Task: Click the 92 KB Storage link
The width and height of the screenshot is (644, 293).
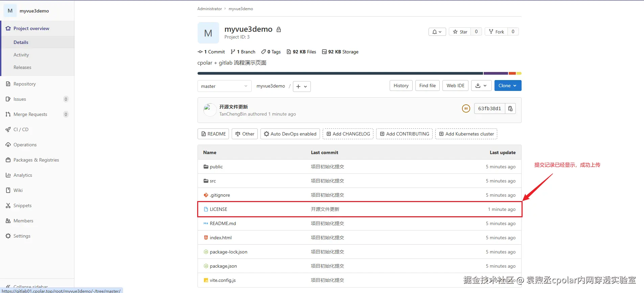Action: click(340, 52)
